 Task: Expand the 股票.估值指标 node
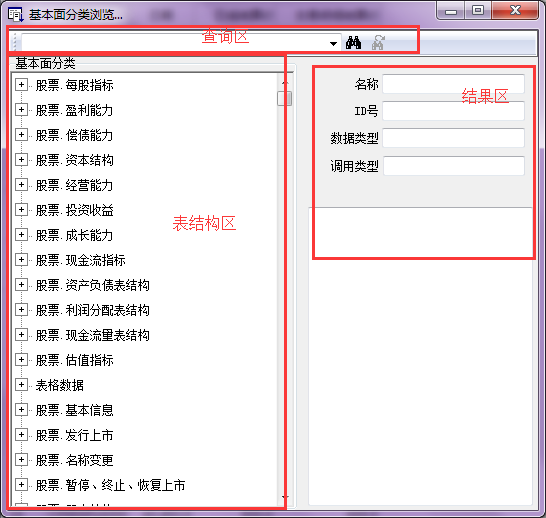[x=21, y=360]
